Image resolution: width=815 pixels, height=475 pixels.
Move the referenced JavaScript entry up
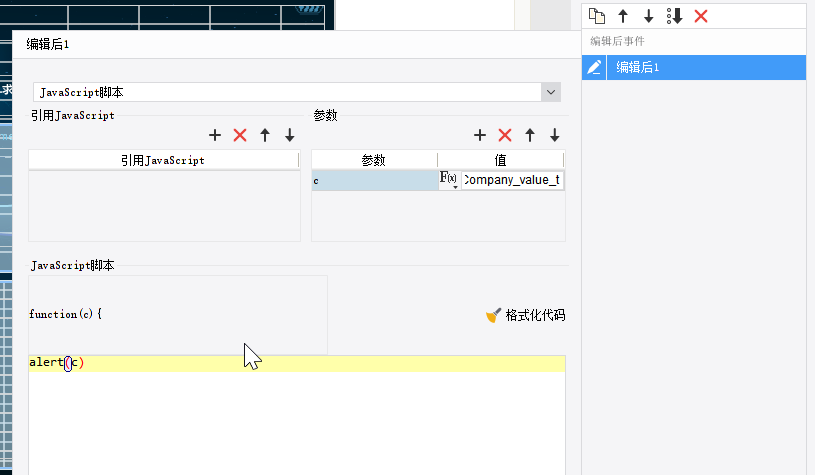pos(265,135)
